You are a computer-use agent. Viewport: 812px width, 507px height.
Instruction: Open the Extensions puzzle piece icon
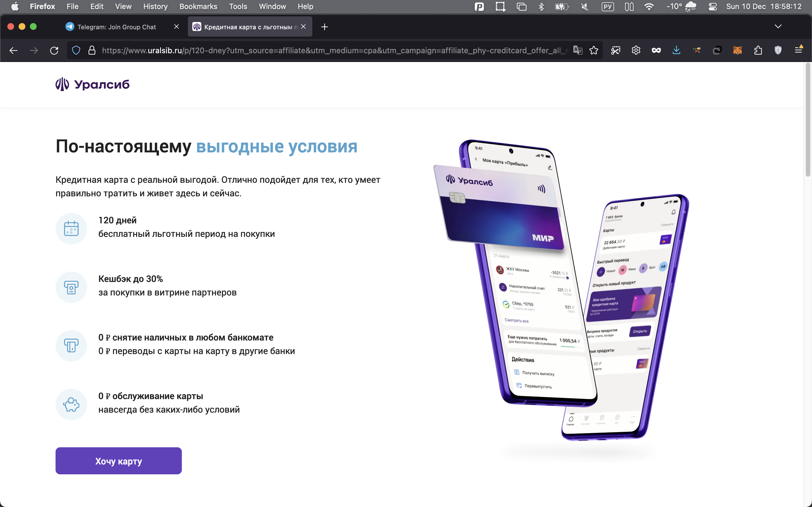[x=758, y=51]
